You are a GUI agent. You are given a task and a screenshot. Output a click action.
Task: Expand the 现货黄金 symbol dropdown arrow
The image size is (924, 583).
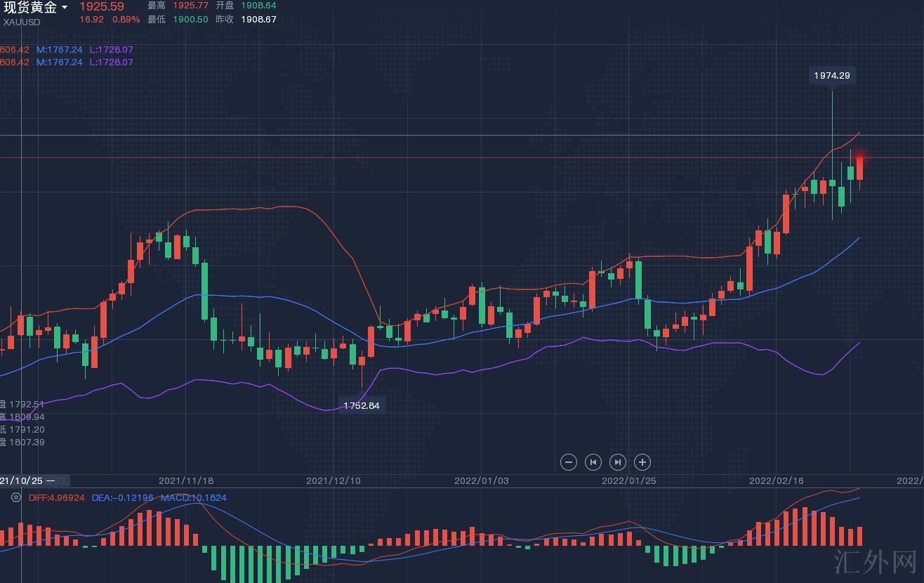click(65, 8)
